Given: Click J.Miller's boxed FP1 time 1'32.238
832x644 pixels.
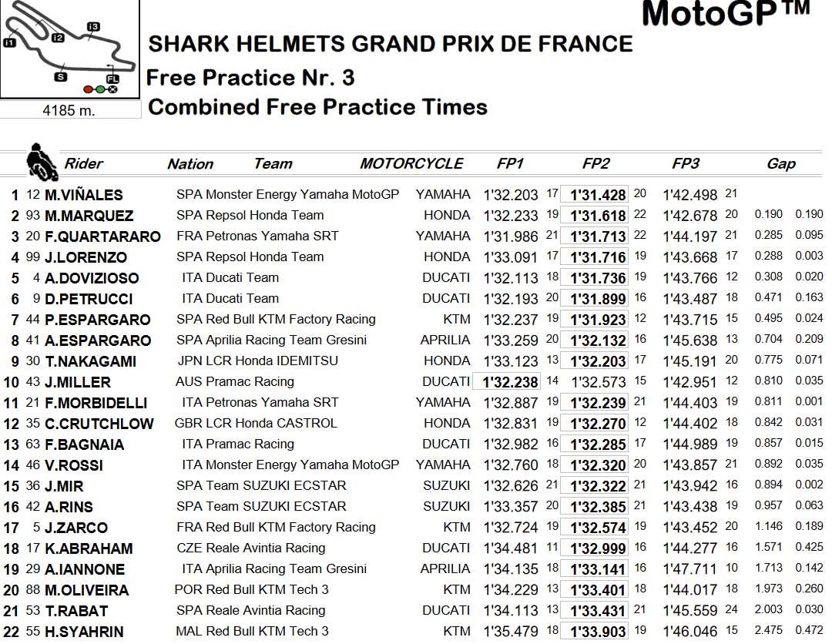Looking at the screenshot, I should tap(507, 381).
